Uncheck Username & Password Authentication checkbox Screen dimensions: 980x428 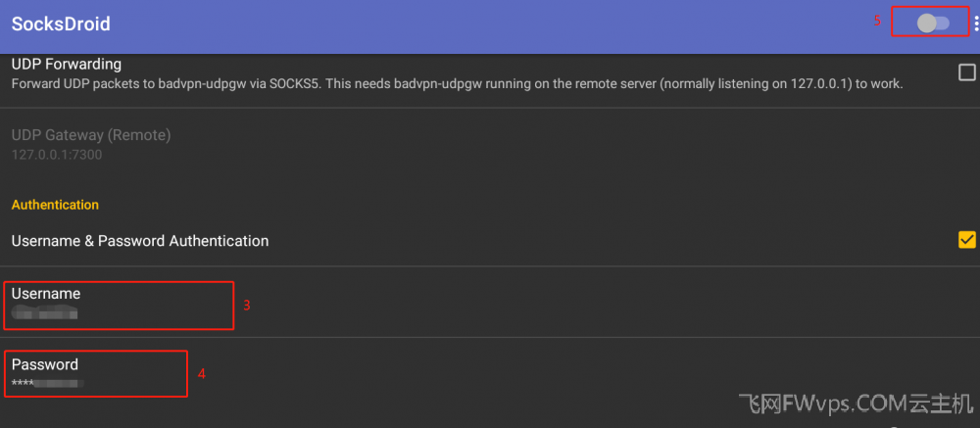click(966, 240)
